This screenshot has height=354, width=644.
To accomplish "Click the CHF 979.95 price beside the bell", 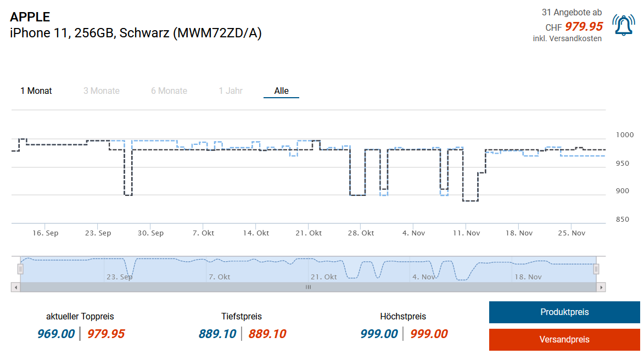I will 574,26.
